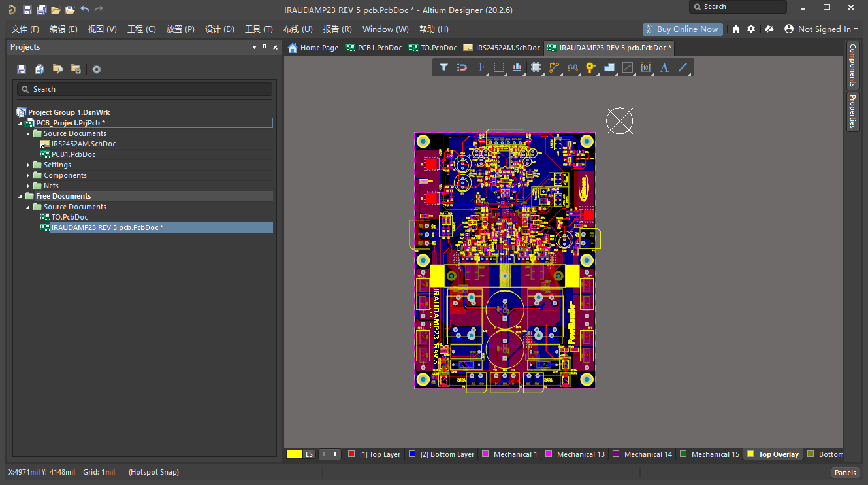The image size is (868, 485).
Task: Open the Panels button
Action: tap(845, 473)
